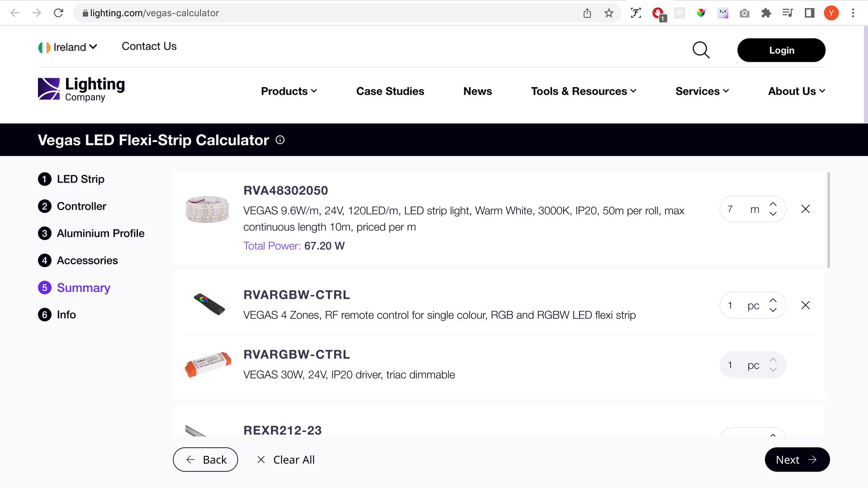Open the Ireland country dropdown

pyautogui.click(x=68, y=47)
